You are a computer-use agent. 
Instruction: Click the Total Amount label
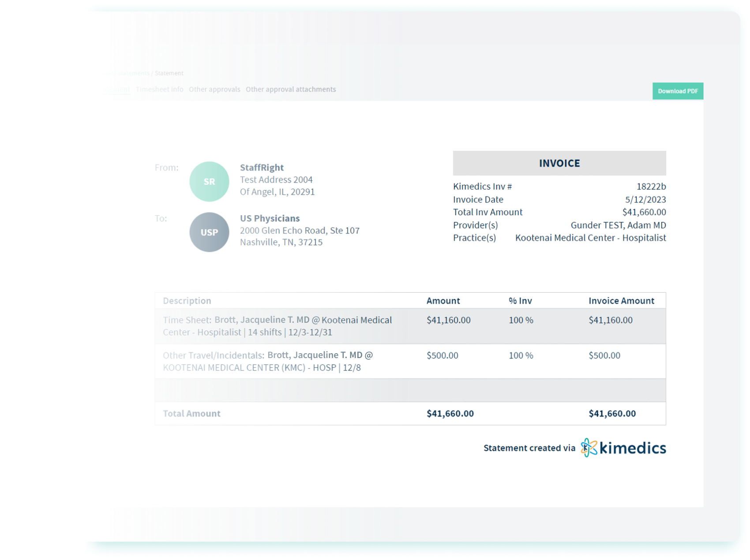click(191, 414)
